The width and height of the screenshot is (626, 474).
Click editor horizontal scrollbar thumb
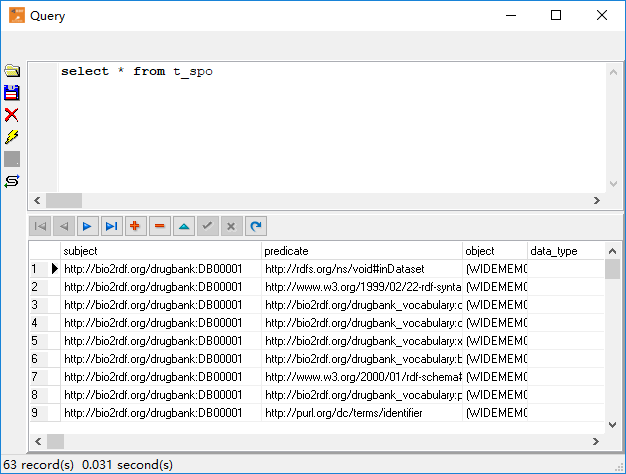[x=64, y=200]
